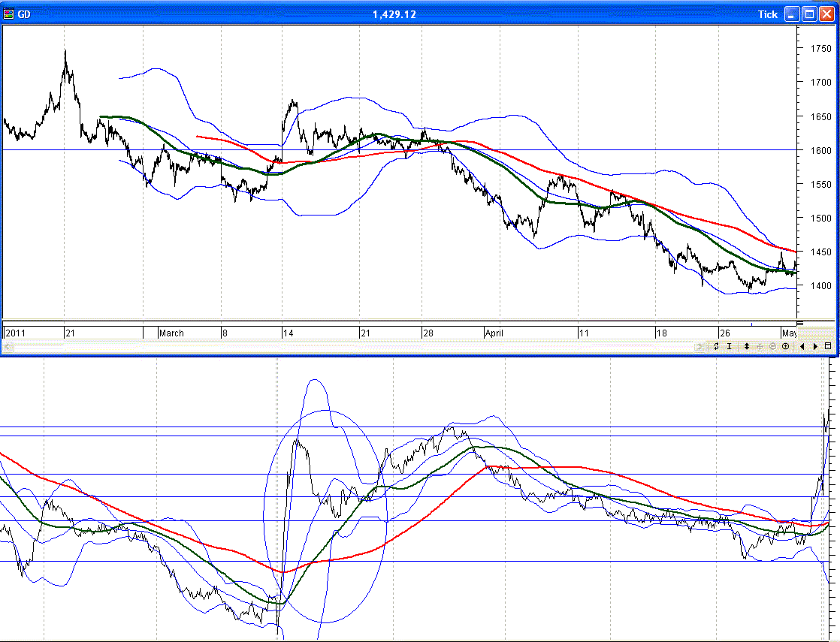This screenshot has height=642, width=840.
Task: Click the zoom in plus circle icon
Action: (786, 346)
